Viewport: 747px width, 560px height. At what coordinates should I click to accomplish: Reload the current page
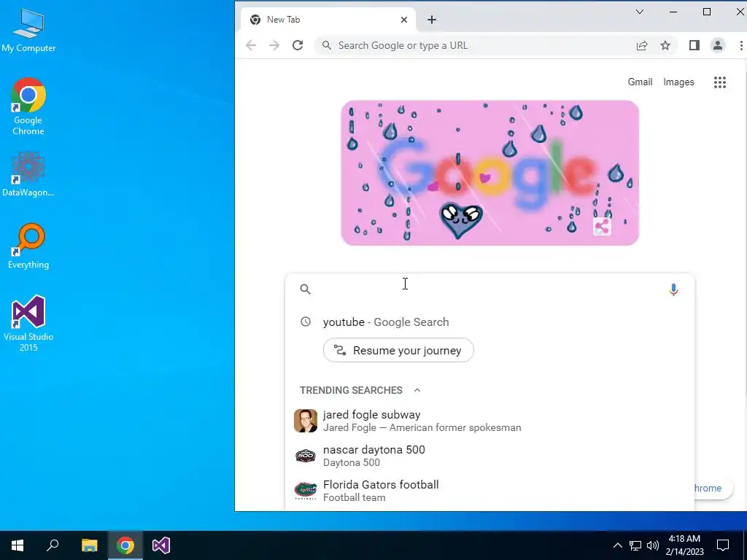298,45
